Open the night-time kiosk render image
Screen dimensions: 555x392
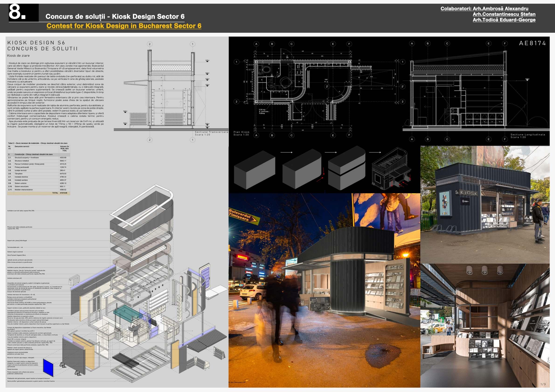[324, 290]
